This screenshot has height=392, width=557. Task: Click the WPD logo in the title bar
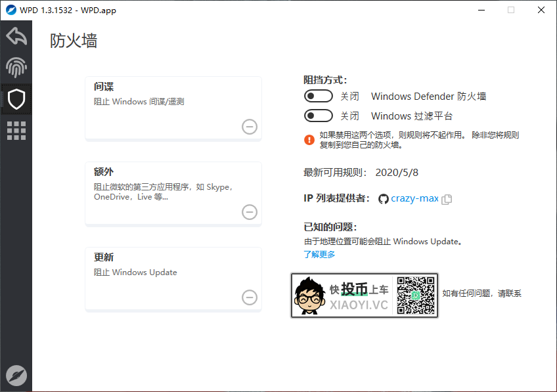[11, 10]
